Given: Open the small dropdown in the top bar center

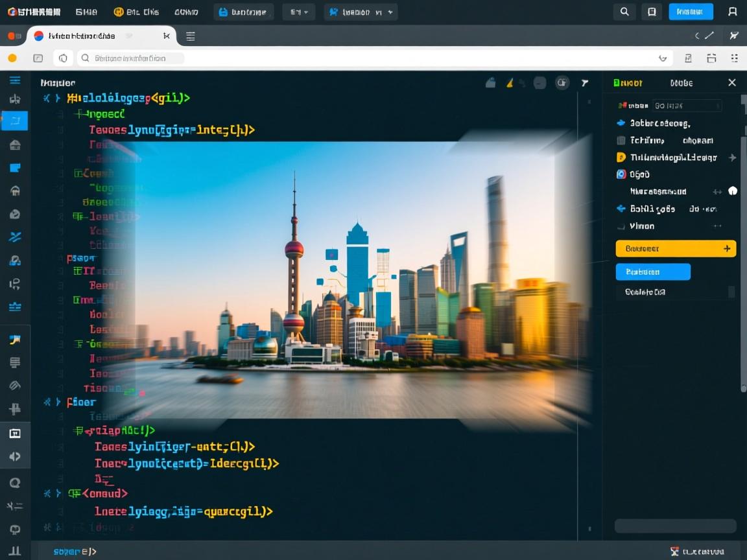Looking at the screenshot, I should (298, 12).
